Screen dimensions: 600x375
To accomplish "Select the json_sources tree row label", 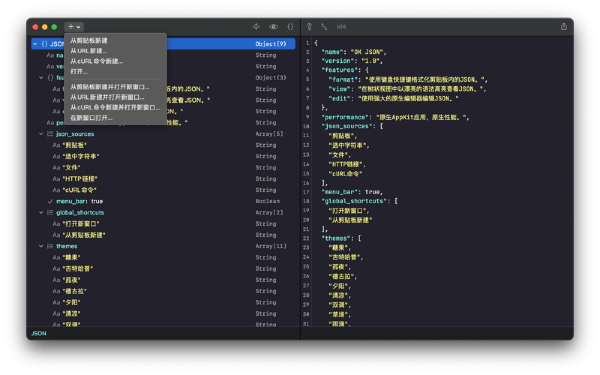I will point(75,134).
